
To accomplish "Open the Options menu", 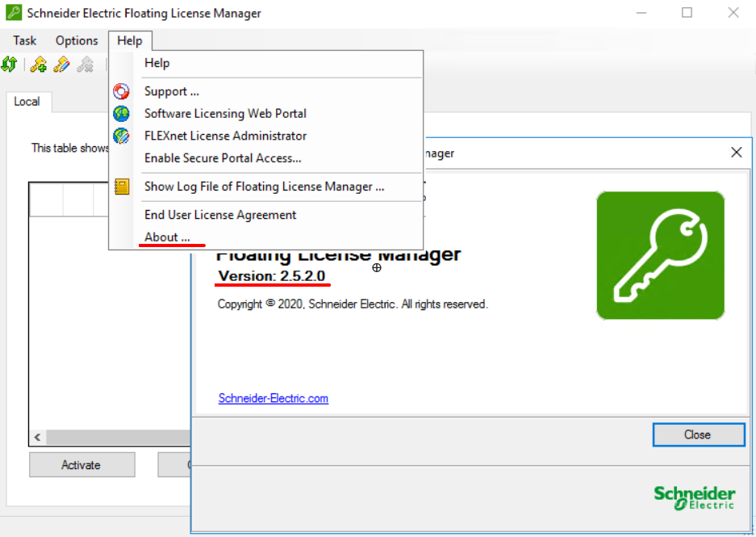I will pyautogui.click(x=77, y=40).
